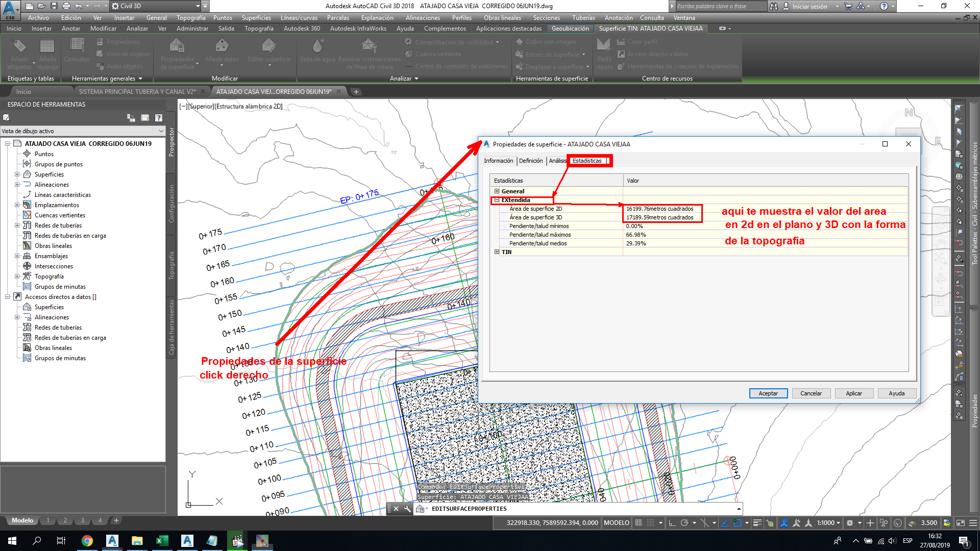Viewport: 980px width, 551px height.
Task: Click the search keyword box in title bar
Action: click(x=721, y=6)
